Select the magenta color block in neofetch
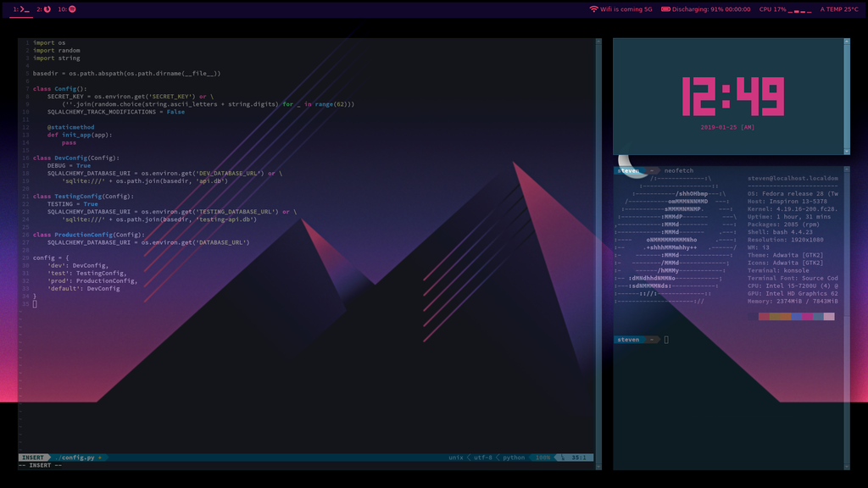 pyautogui.click(x=807, y=317)
